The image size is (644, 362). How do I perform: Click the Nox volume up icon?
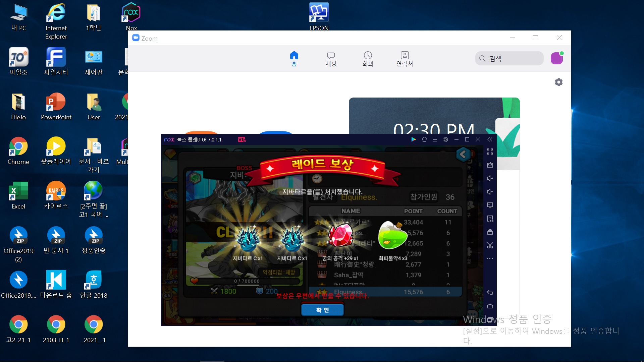click(490, 178)
